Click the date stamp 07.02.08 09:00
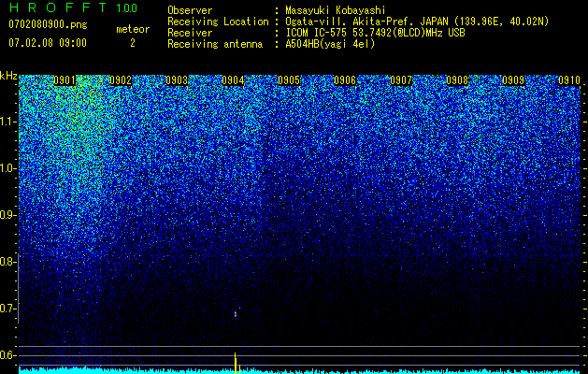The height and width of the screenshot is (374, 588). tap(48, 43)
